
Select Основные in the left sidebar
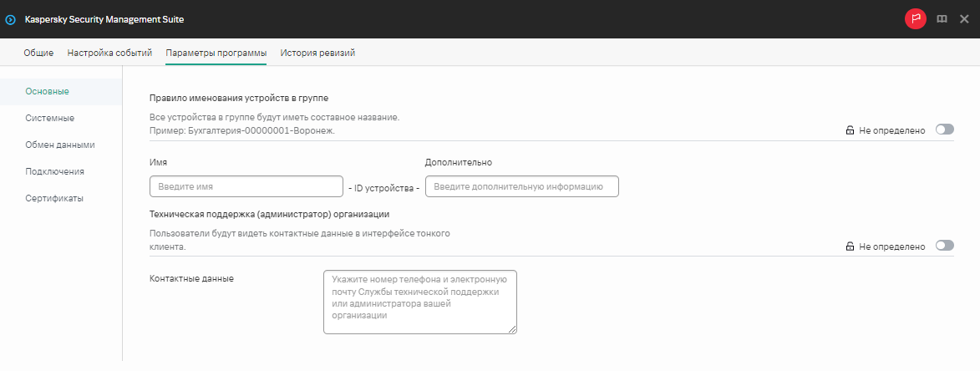pyautogui.click(x=47, y=91)
